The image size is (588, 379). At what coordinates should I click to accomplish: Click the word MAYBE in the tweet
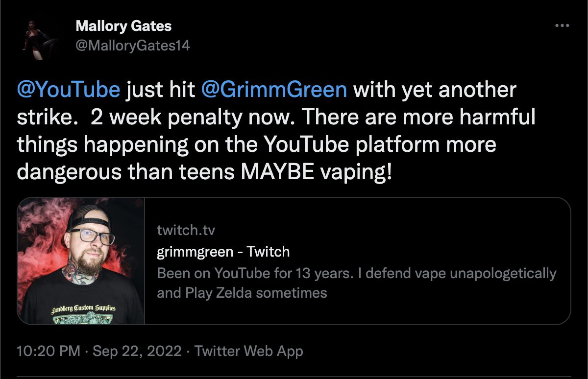point(273,172)
